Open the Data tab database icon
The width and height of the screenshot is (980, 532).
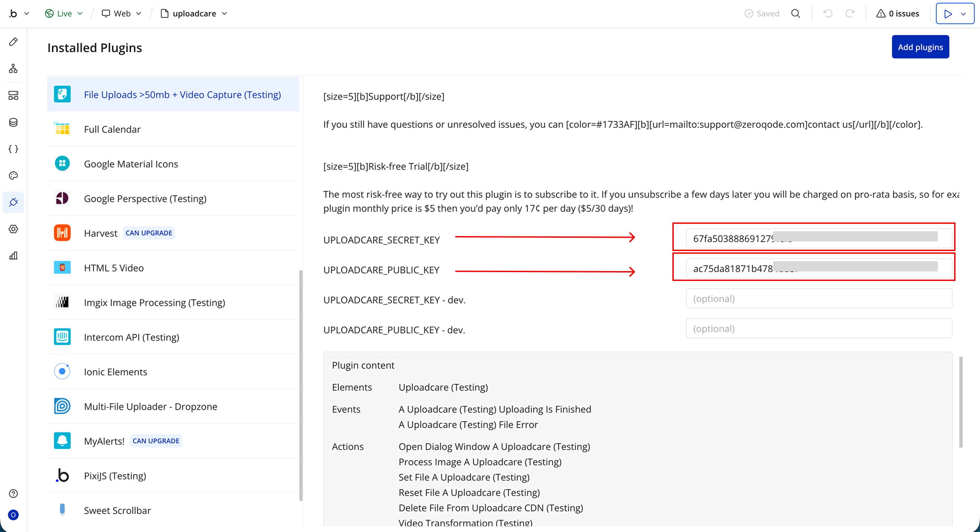[13, 122]
